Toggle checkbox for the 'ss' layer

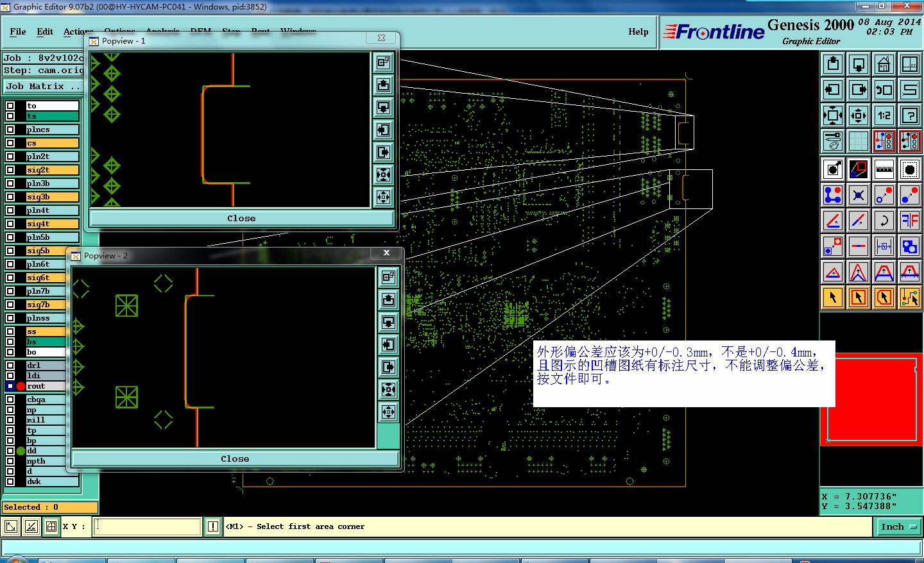click(x=10, y=332)
